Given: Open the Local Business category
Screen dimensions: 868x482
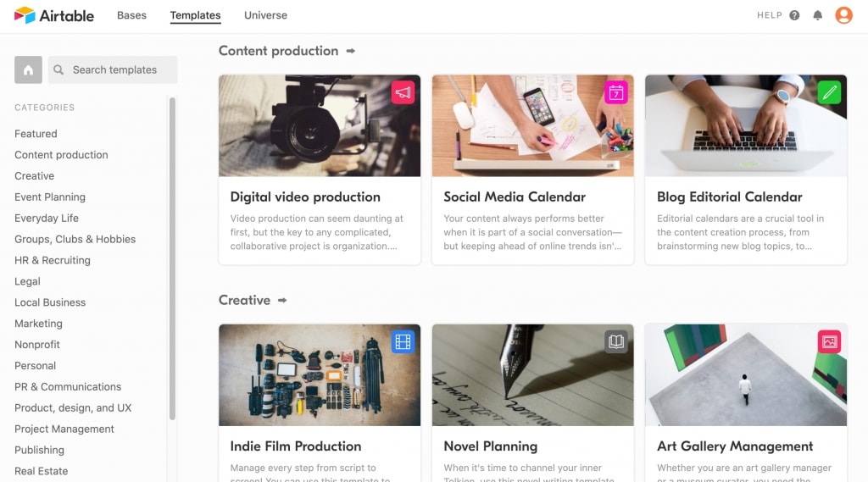Looking at the screenshot, I should point(50,302).
